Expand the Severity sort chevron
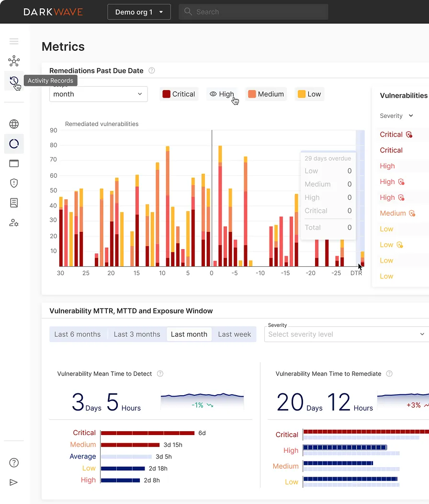Viewport: 429px width, 504px height. click(x=411, y=116)
